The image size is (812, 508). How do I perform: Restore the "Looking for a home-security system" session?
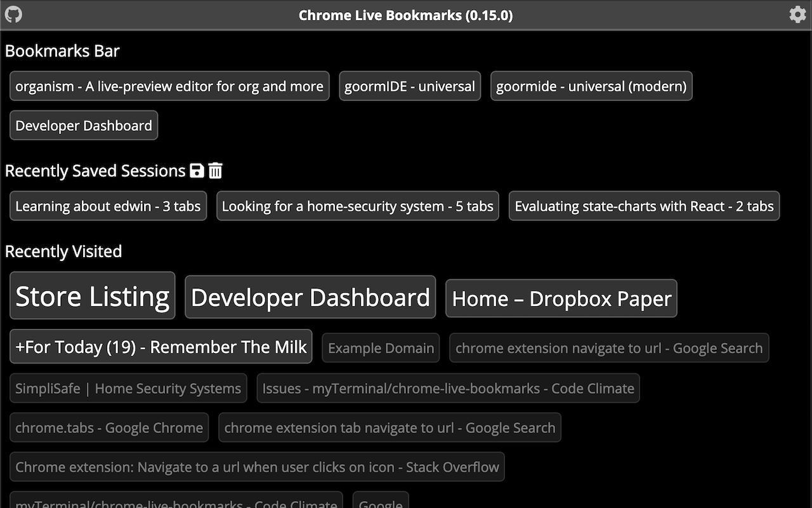click(x=357, y=206)
